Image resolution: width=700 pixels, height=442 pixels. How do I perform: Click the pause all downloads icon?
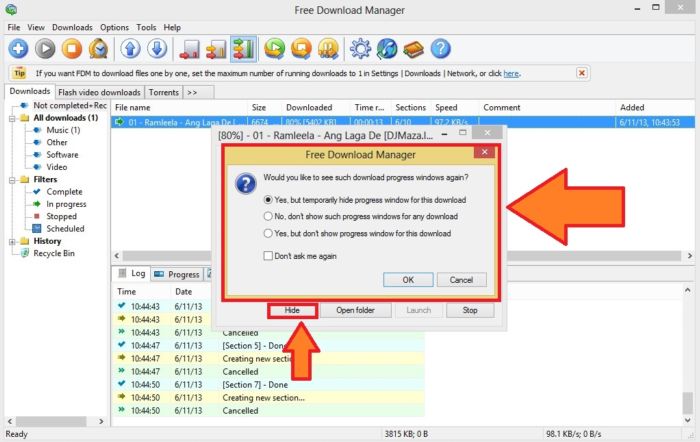tap(328, 49)
